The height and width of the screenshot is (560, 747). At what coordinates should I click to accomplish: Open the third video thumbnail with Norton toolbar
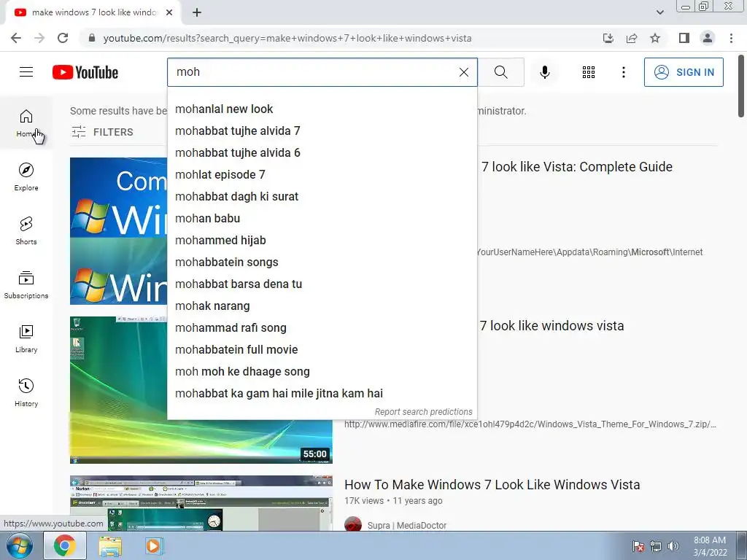coord(201,503)
